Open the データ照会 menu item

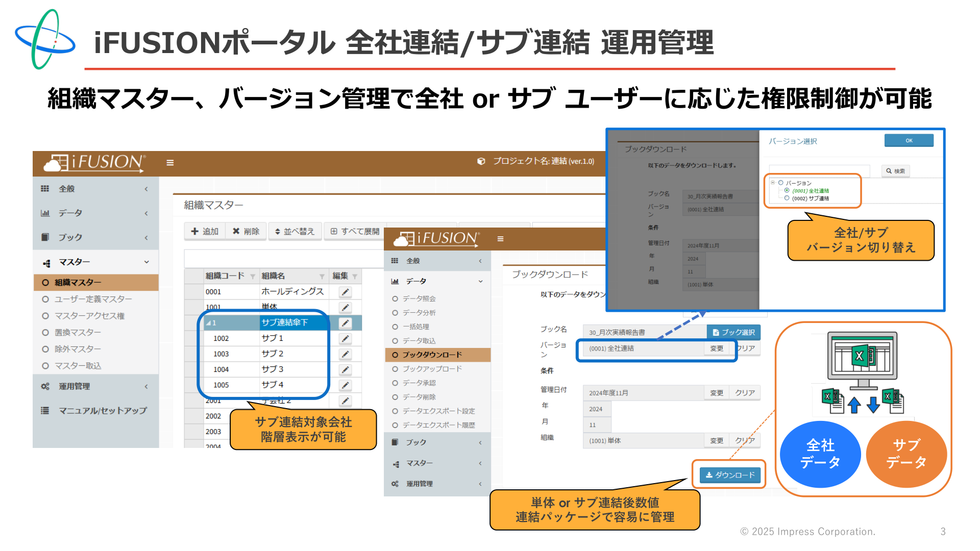(x=419, y=298)
